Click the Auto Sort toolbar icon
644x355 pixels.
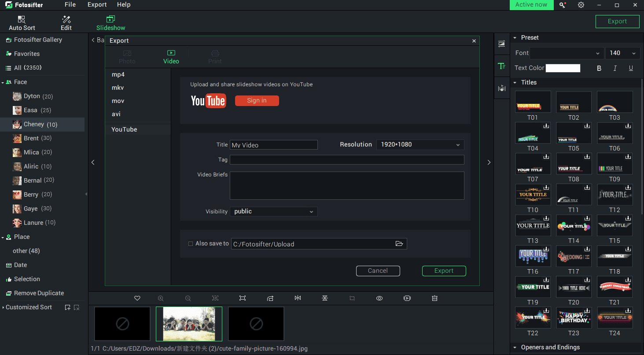[x=22, y=23]
